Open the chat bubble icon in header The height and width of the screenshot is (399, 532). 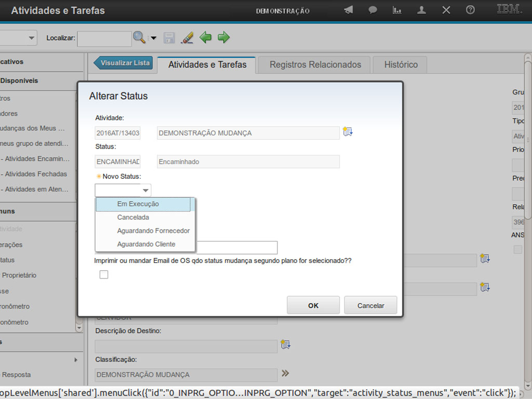(373, 10)
